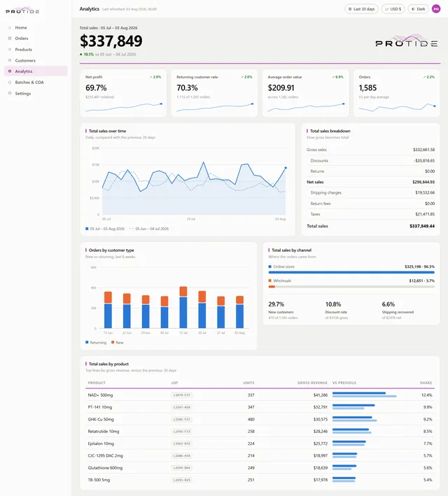Viewport: 448px width, 496px height.
Task: Toggle the 05 Jul – 03 Aug 2026 legend series
Action: tap(105, 229)
